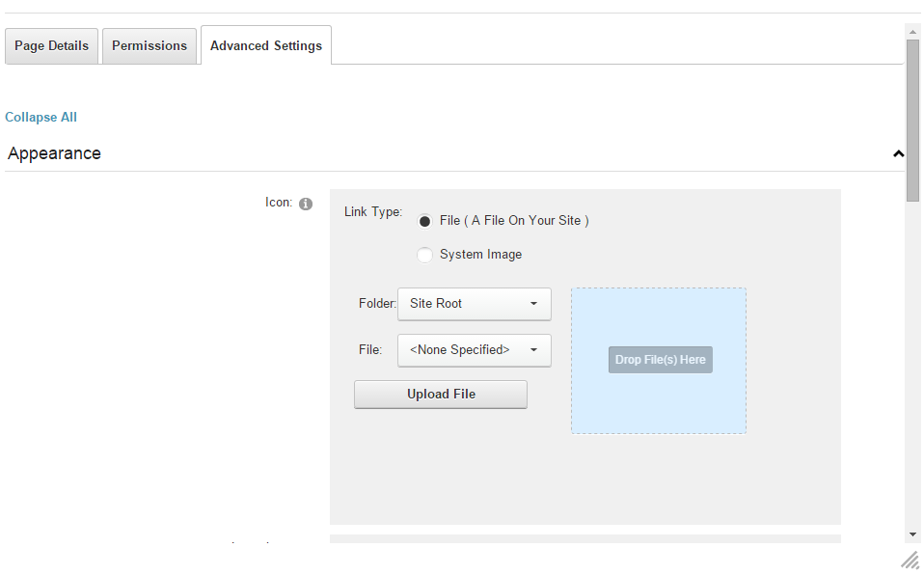Select the File (A File On Your Site) radio

point(424,221)
